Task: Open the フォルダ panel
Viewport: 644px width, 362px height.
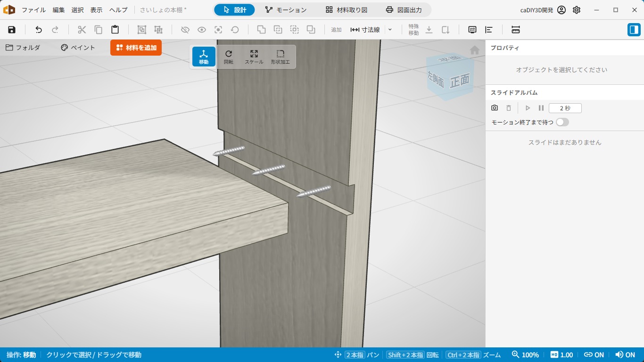Action: tap(23, 48)
